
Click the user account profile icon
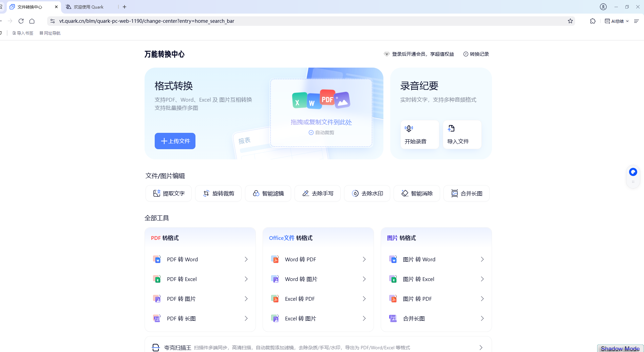pyautogui.click(x=603, y=7)
